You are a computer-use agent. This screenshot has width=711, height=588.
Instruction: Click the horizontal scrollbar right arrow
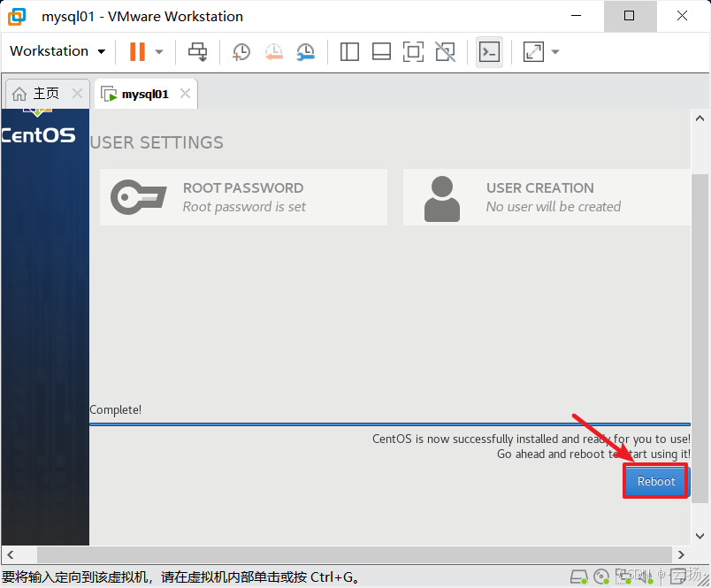pos(681,554)
